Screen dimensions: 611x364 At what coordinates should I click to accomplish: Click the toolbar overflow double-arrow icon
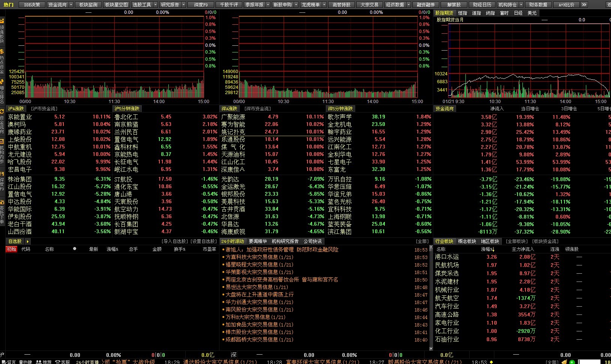point(584,4)
